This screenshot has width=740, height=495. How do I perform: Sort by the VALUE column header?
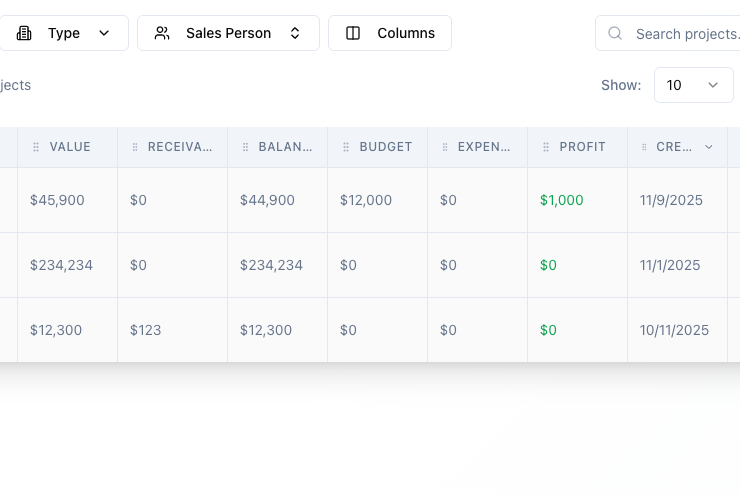(x=70, y=147)
